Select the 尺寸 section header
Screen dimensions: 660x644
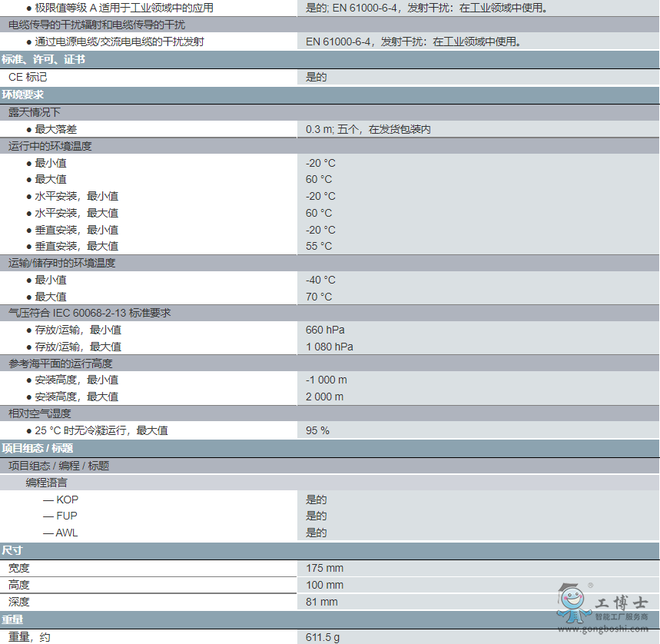pyautogui.click(x=12, y=551)
